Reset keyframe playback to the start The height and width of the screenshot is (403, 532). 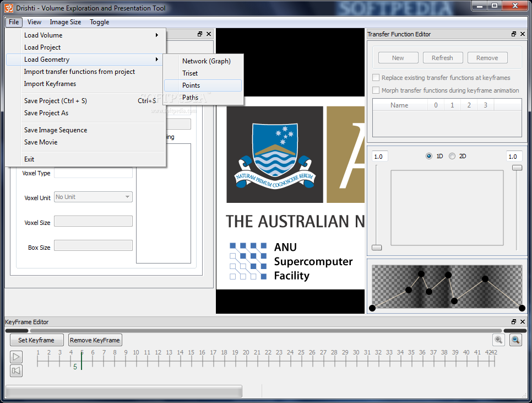(16, 370)
